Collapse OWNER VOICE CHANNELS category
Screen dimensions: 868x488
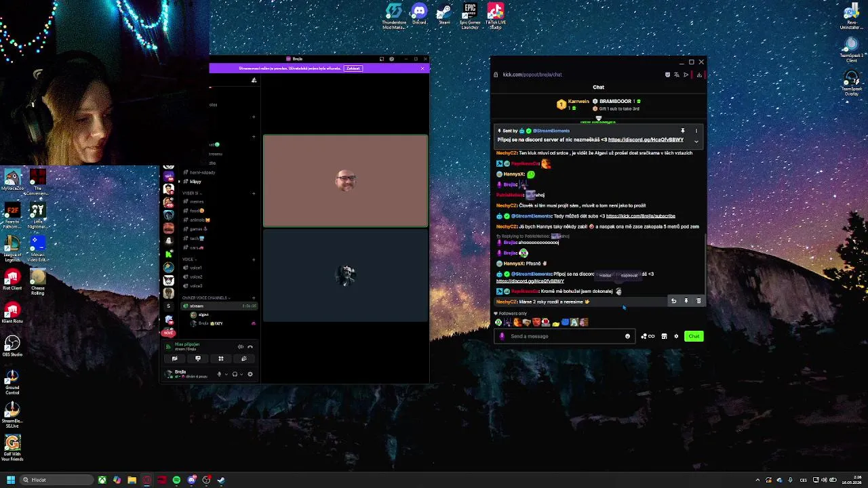tap(206, 298)
